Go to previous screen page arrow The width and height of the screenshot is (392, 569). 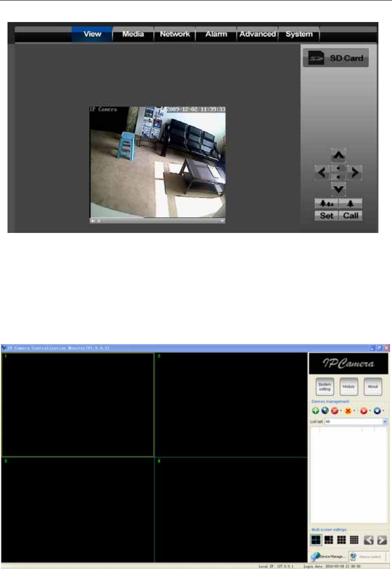tap(369, 540)
